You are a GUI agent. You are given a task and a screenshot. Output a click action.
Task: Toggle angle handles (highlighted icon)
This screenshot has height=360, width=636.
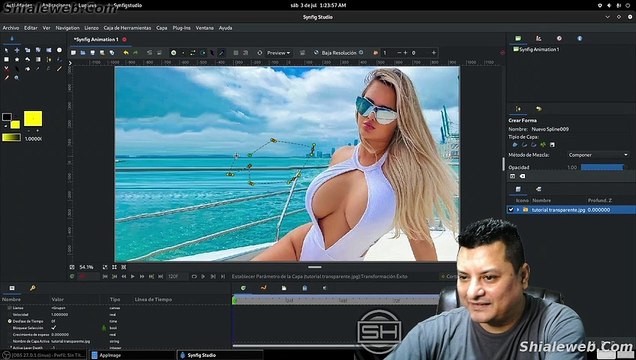[221, 53]
